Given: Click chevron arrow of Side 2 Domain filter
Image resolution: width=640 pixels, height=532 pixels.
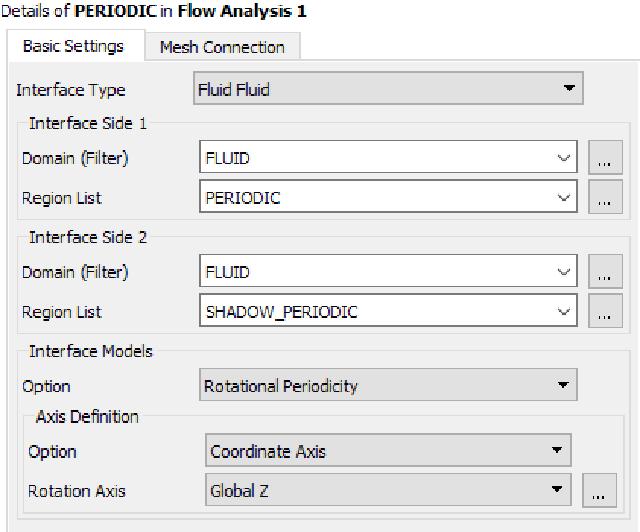Looking at the screenshot, I should (x=565, y=272).
